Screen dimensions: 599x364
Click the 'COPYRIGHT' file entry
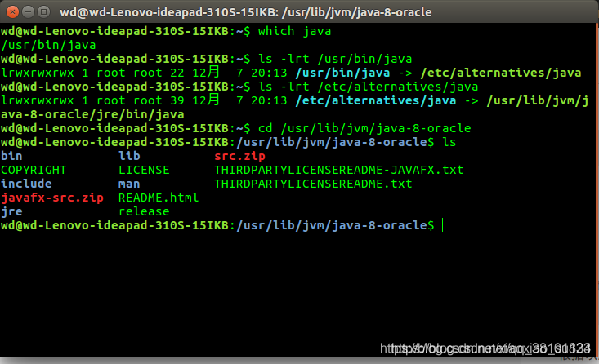coord(34,171)
